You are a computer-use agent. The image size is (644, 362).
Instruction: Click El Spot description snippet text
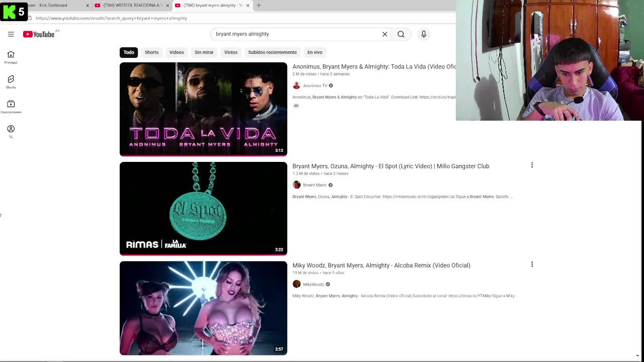(403, 197)
